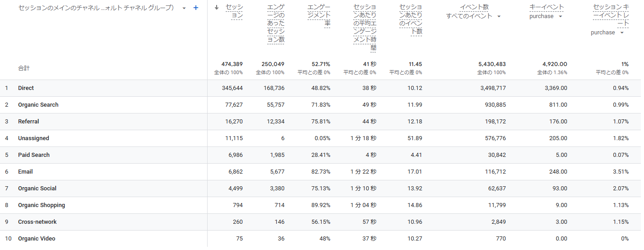Image resolution: width=644 pixels, height=250 pixels.
Task: Open the セッション キーイベントレート purchase dropdown
Action: [x=622, y=33]
